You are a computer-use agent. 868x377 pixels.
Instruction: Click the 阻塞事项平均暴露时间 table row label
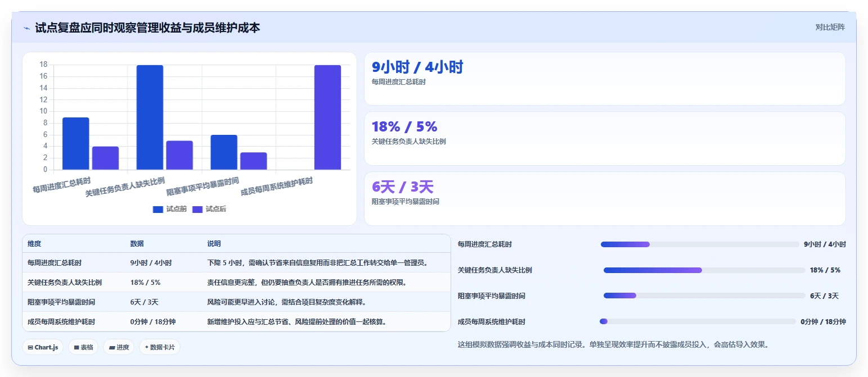(x=61, y=302)
